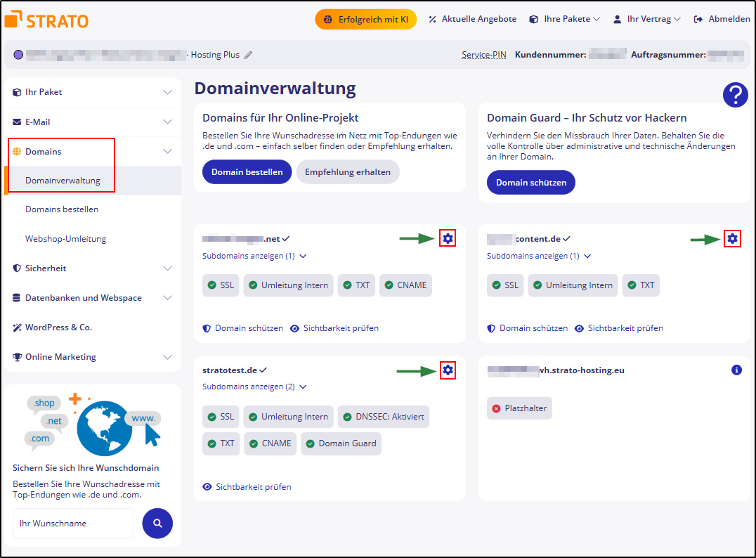The image size is (756, 558).
Task: Open settings gear for stratotest.de domain
Action: [x=448, y=370]
